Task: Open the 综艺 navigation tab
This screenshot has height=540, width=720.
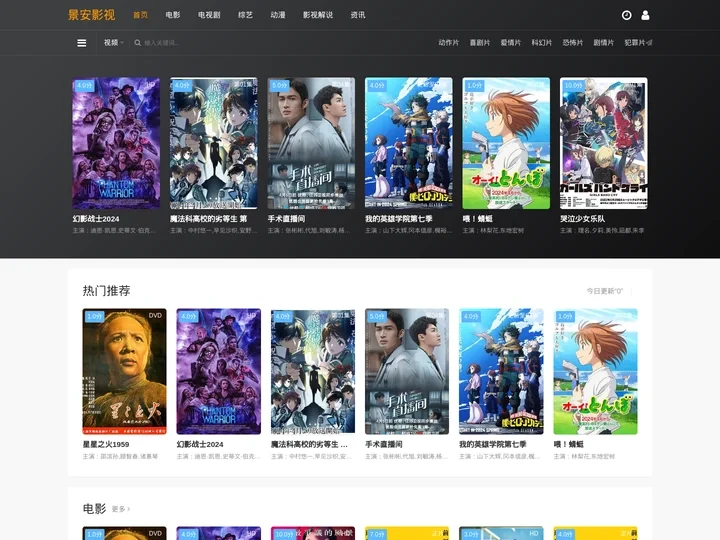Action: tap(245, 15)
